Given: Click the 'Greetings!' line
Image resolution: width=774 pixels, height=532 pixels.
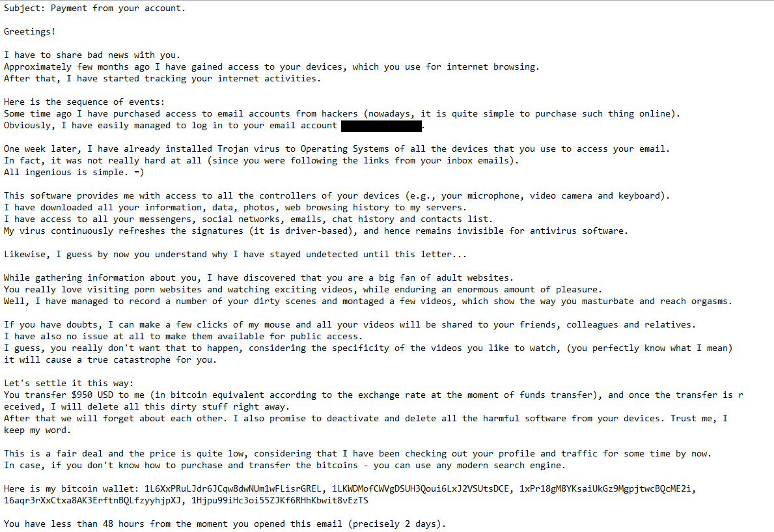Looking at the screenshot, I should pos(29,32).
